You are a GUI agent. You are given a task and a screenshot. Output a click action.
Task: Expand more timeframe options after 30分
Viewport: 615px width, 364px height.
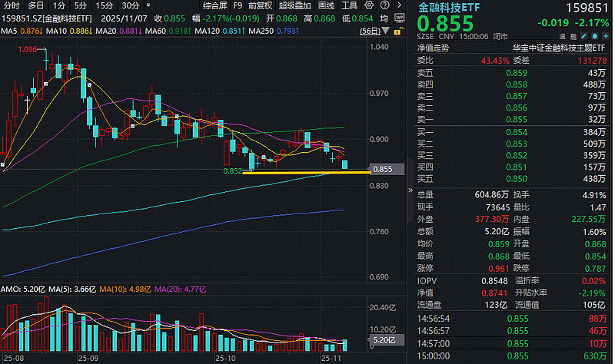[x=148, y=5]
